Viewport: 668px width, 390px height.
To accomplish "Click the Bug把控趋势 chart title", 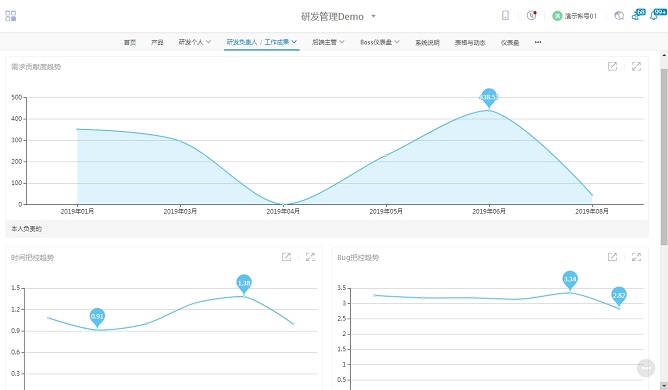I will (358, 257).
